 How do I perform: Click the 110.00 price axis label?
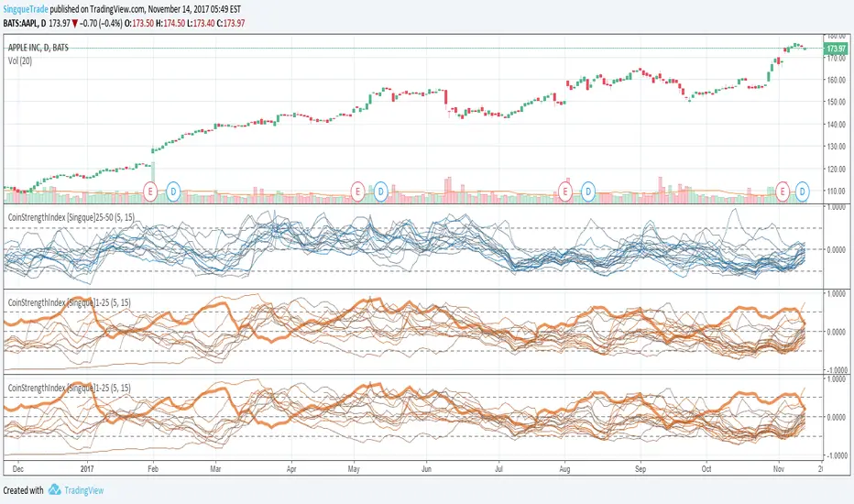click(x=836, y=192)
